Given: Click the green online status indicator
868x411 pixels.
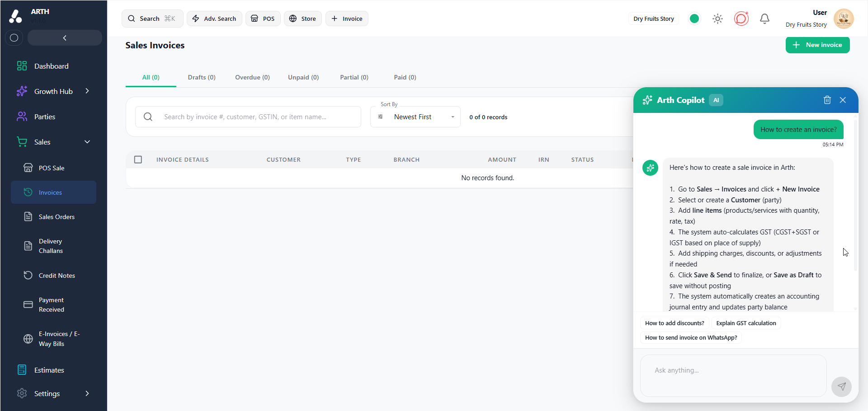Looking at the screenshot, I should pos(694,19).
